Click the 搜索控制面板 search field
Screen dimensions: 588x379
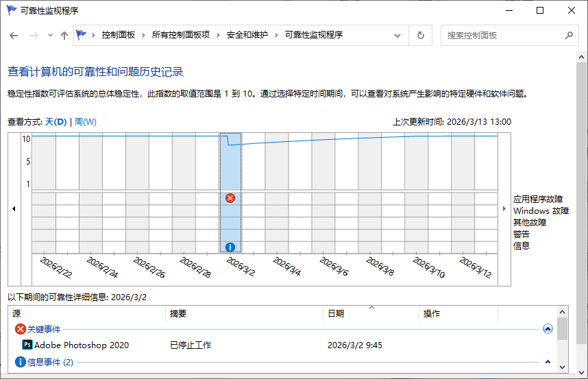[x=500, y=35]
